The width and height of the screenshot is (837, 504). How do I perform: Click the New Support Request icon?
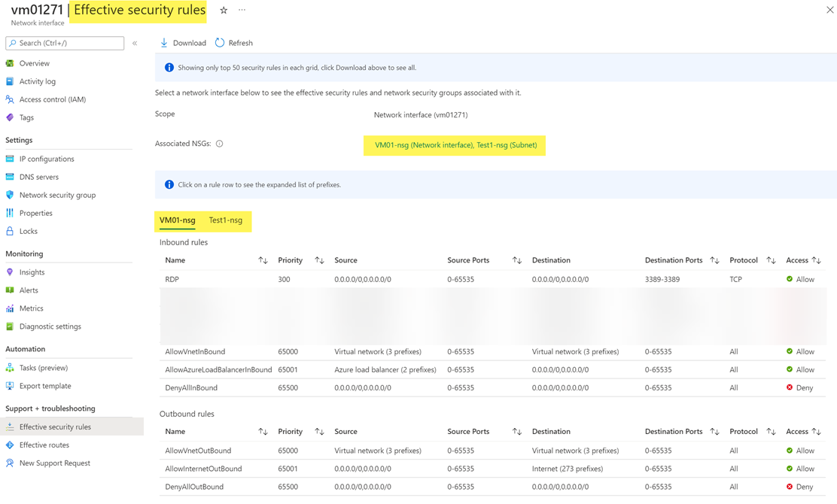pos(10,463)
